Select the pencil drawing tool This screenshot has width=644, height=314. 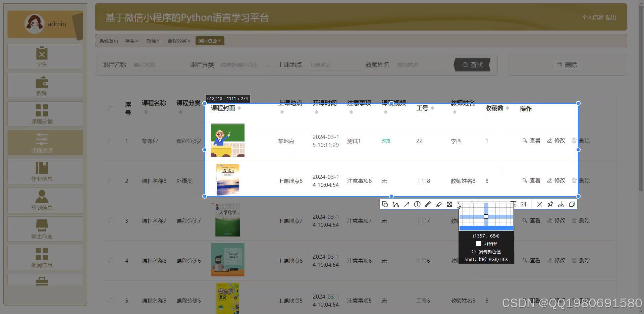(428, 204)
